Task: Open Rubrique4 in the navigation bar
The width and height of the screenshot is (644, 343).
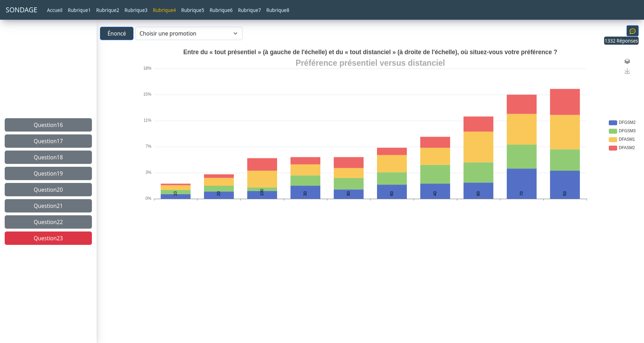Action: [164, 10]
